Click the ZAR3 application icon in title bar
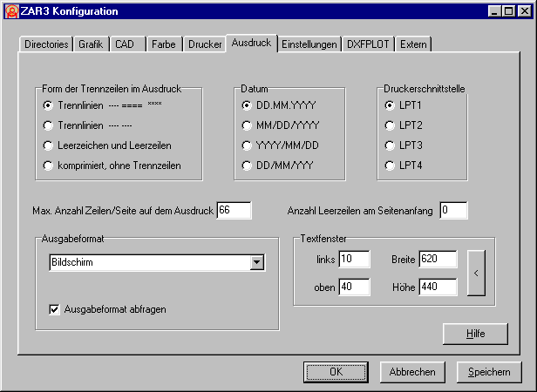The width and height of the screenshot is (537, 392). pyautogui.click(x=12, y=11)
